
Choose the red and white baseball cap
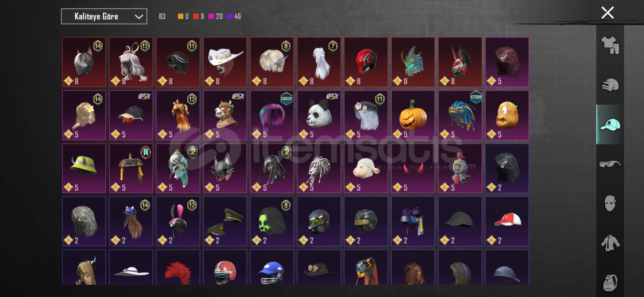(x=507, y=221)
